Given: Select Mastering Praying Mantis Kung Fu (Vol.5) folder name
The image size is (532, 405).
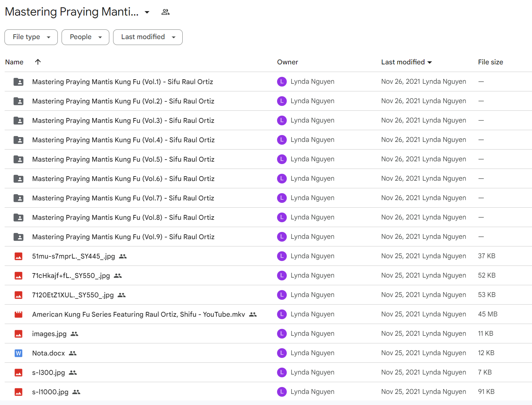Looking at the screenshot, I should pyautogui.click(x=123, y=159).
